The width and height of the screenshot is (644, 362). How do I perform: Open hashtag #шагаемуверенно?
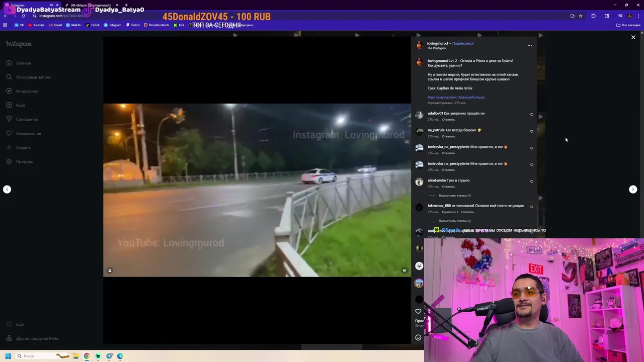pos(442,97)
